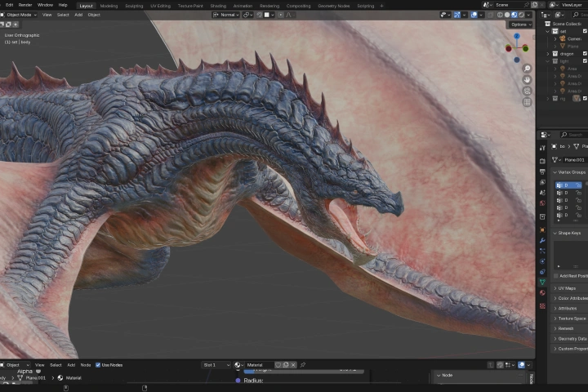Open the green Object Data properties tab

[x=542, y=282]
